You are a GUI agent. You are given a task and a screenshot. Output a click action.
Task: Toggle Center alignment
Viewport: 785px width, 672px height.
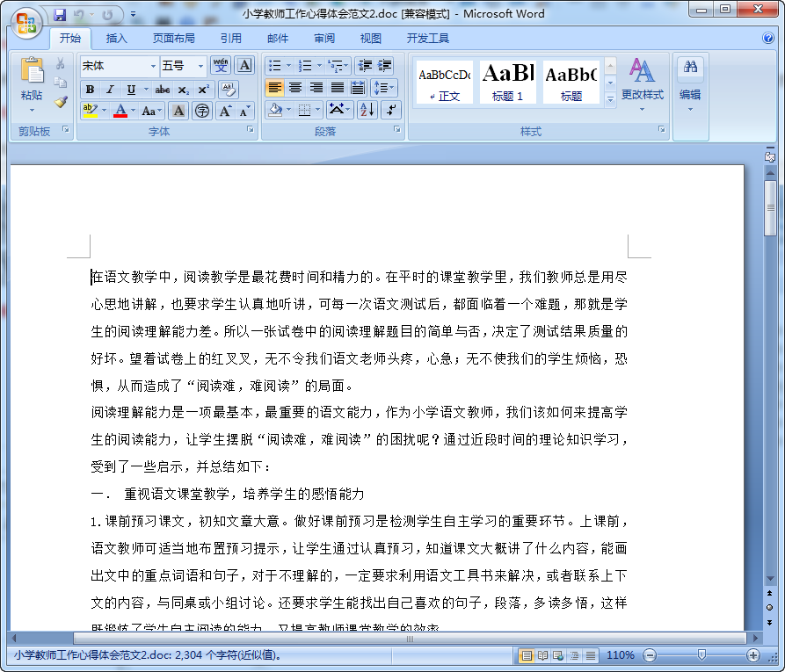295,88
